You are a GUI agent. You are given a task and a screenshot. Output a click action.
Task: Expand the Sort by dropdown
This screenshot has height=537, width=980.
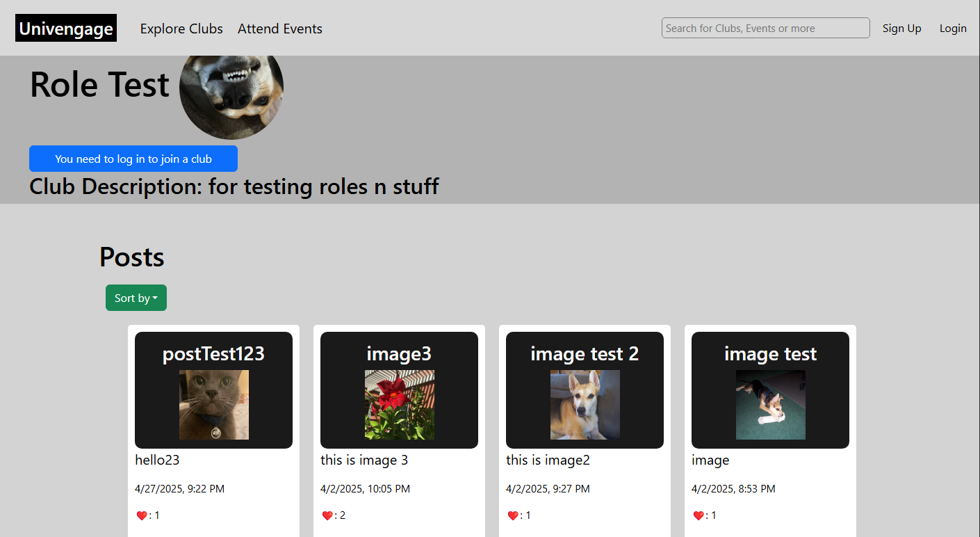(136, 298)
